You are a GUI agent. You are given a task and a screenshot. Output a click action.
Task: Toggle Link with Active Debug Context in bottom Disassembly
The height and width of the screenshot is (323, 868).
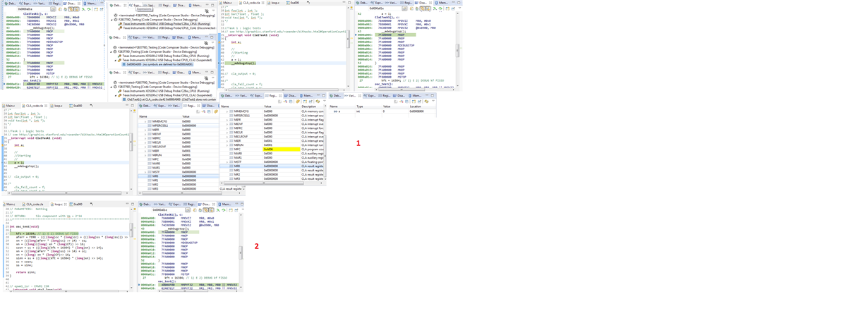(x=206, y=209)
